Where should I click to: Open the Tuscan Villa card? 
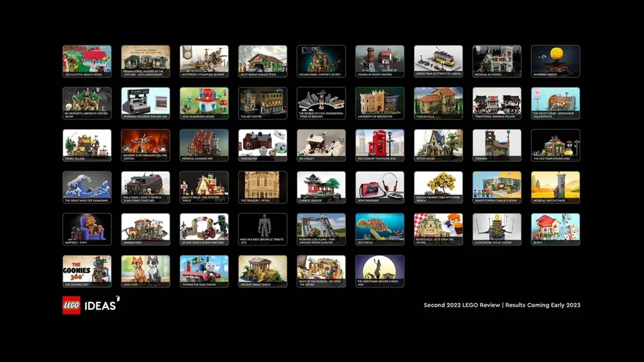(x=438, y=104)
